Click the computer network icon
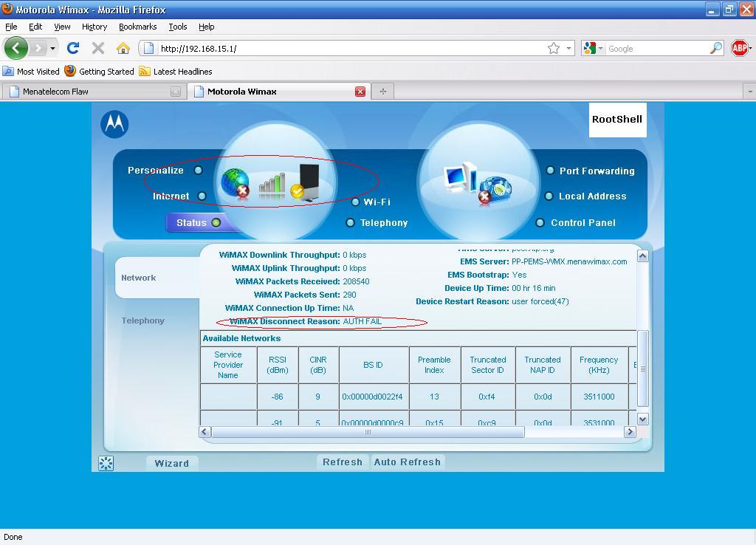Viewport: 756px width, 545px height. pyautogui.click(x=461, y=177)
